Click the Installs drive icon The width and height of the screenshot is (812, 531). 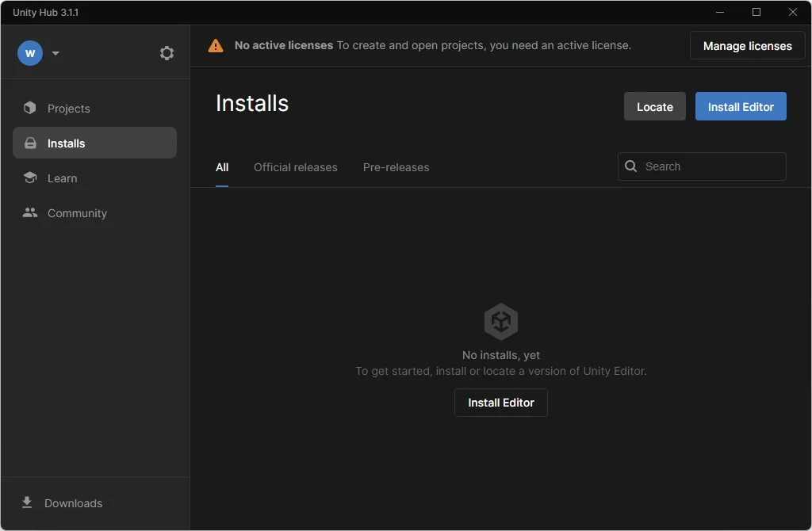[x=31, y=143]
